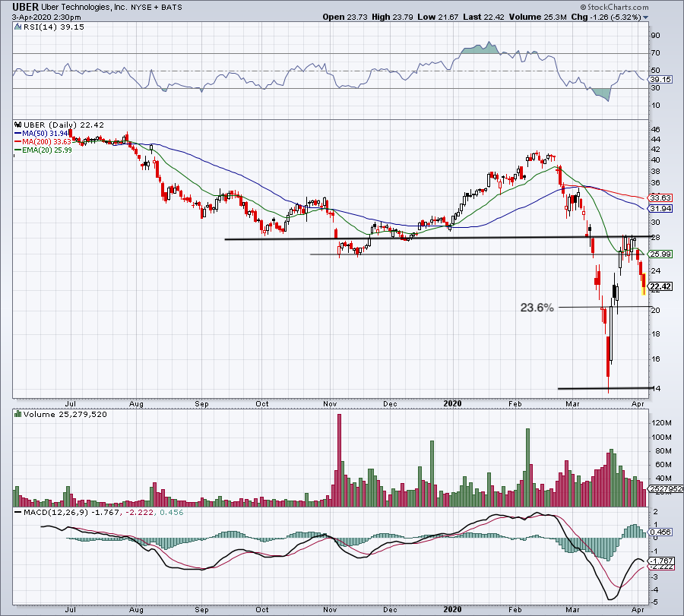This screenshot has height=616, width=684.
Task: Open the StockCharts.com copyright link
Action: pyautogui.click(x=615, y=7)
